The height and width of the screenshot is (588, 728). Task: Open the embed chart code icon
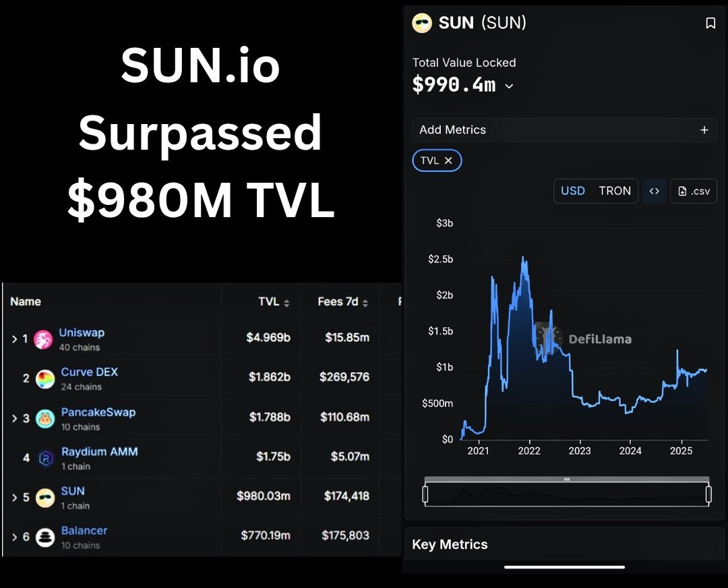(x=654, y=191)
